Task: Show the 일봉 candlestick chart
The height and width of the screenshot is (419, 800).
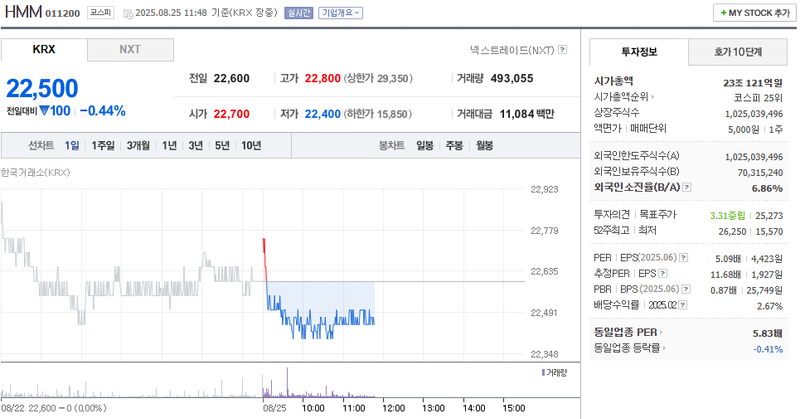Action: [x=424, y=145]
